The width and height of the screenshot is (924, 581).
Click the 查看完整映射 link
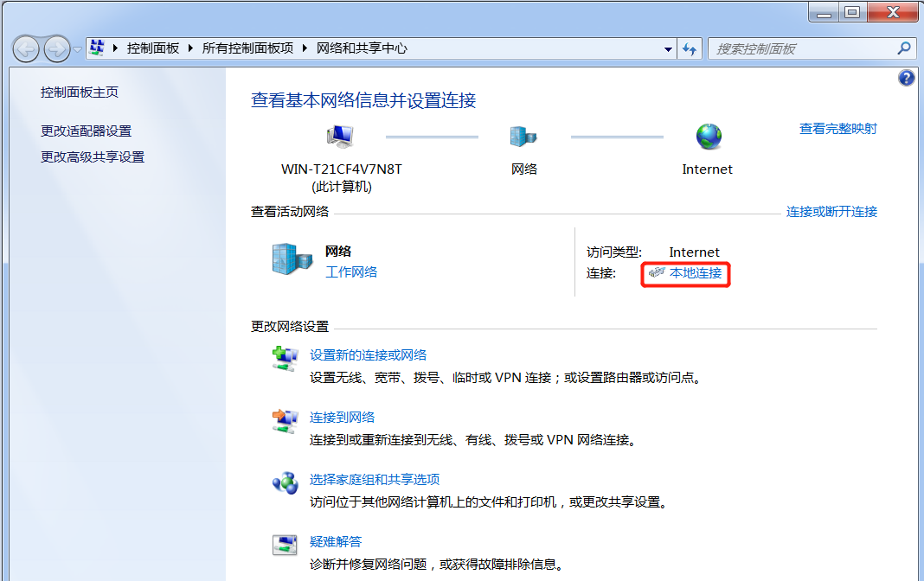pyautogui.click(x=837, y=129)
